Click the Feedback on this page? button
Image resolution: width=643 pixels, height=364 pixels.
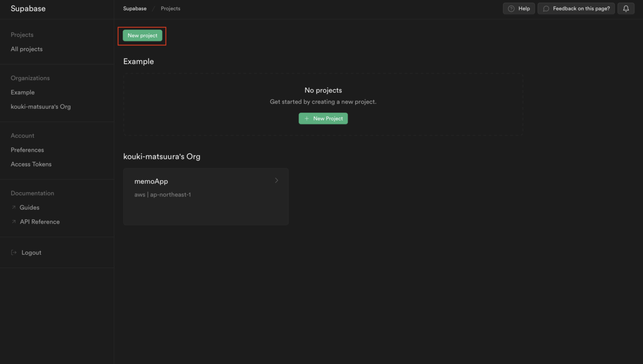click(x=576, y=9)
